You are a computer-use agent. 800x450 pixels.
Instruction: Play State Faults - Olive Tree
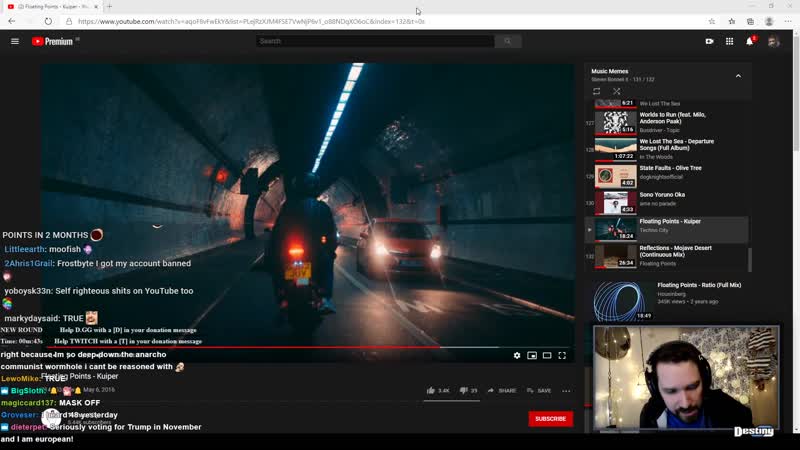click(667, 176)
